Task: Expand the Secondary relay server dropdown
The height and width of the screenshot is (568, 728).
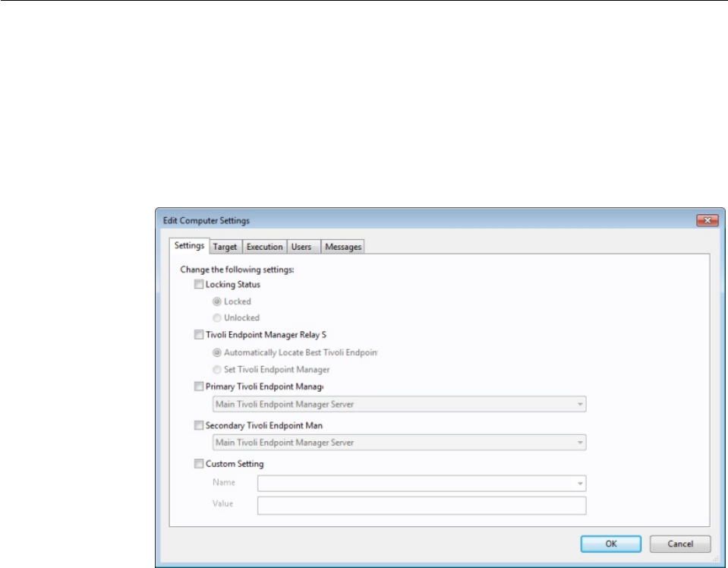Action: click(x=399, y=443)
